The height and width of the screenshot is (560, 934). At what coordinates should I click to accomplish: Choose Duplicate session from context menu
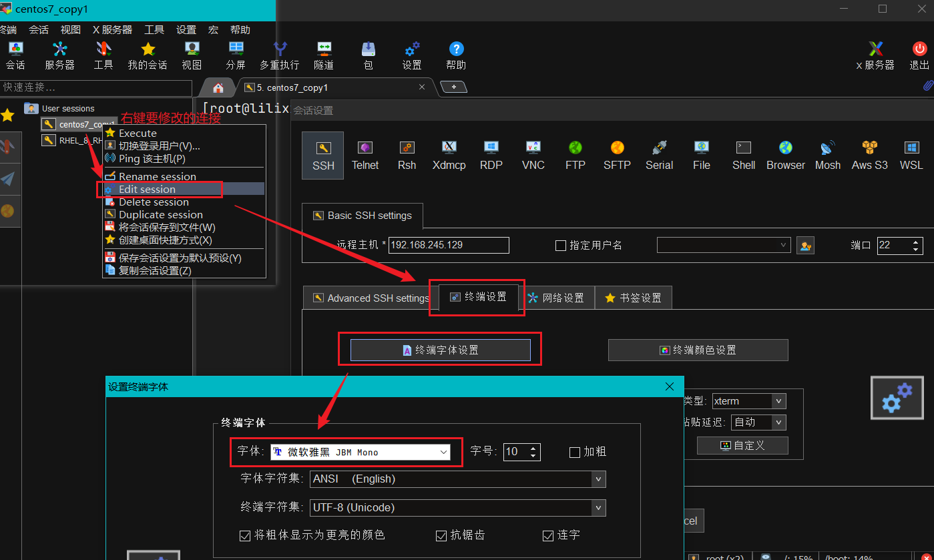point(184,215)
